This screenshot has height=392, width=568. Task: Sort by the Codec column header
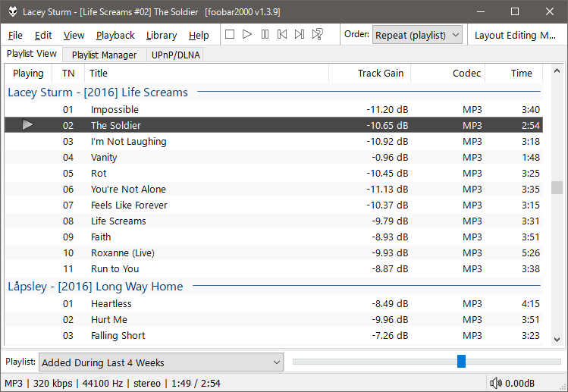click(447, 74)
